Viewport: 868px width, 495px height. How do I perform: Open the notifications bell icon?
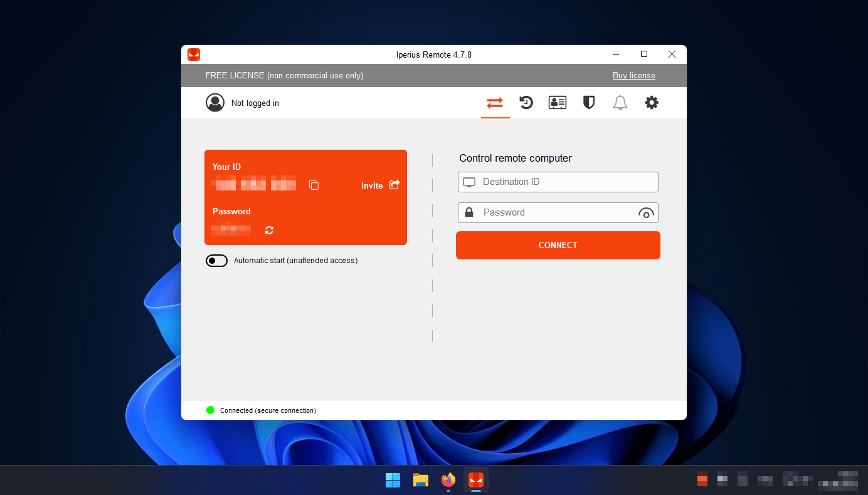point(620,103)
